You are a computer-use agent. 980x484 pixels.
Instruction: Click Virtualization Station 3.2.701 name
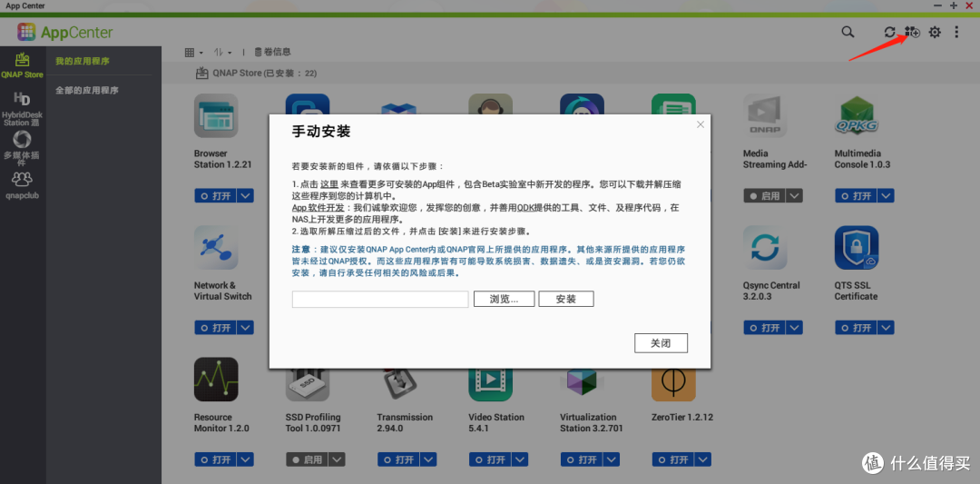[x=592, y=423]
